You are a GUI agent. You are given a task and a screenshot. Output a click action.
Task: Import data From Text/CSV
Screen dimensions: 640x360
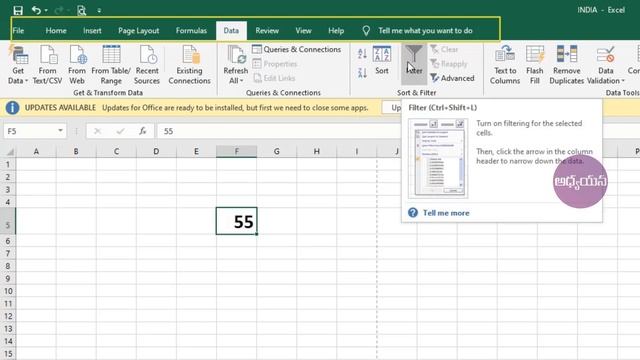tap(47, 65)
